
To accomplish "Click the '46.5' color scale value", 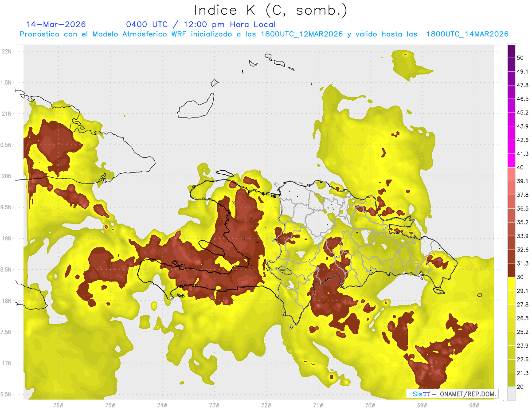I will coord(523,99).
